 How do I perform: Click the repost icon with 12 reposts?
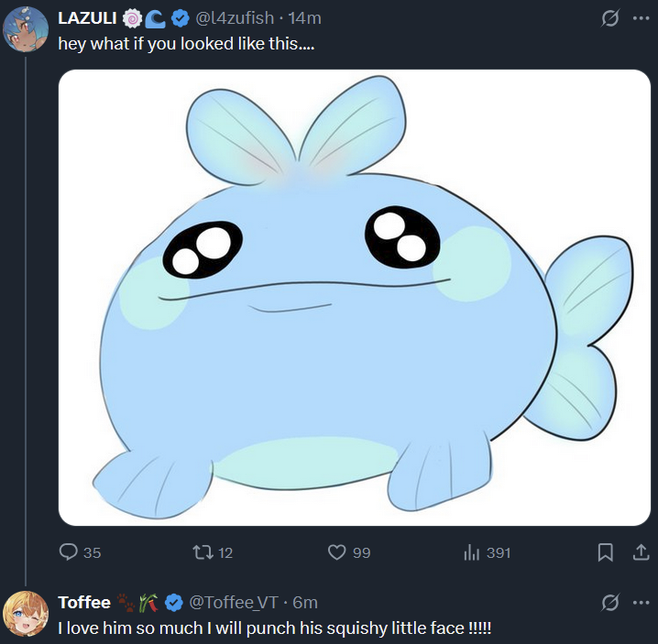pos(203,552)
